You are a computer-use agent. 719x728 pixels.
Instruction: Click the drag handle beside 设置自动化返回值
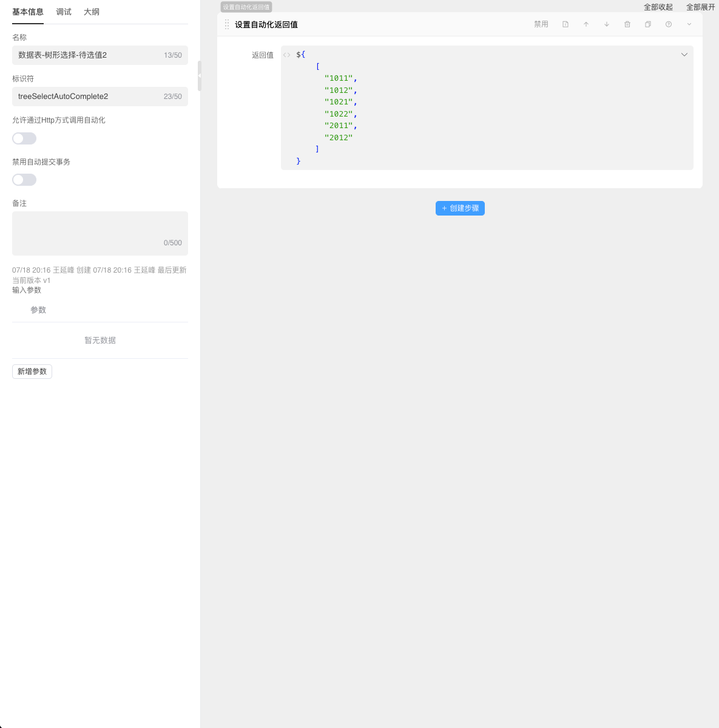point(227,24)
